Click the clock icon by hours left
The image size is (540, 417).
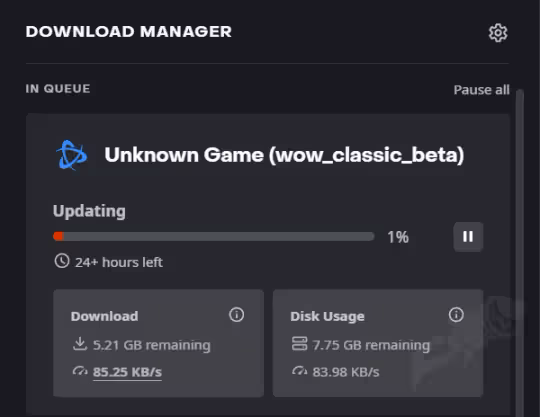click(62, 261)
